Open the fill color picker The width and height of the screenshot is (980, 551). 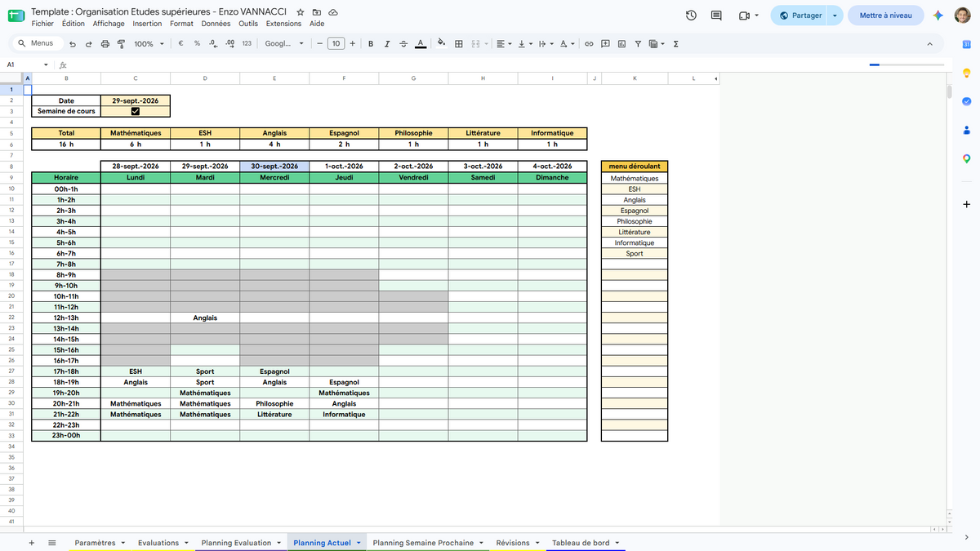(x=442, y=43)
